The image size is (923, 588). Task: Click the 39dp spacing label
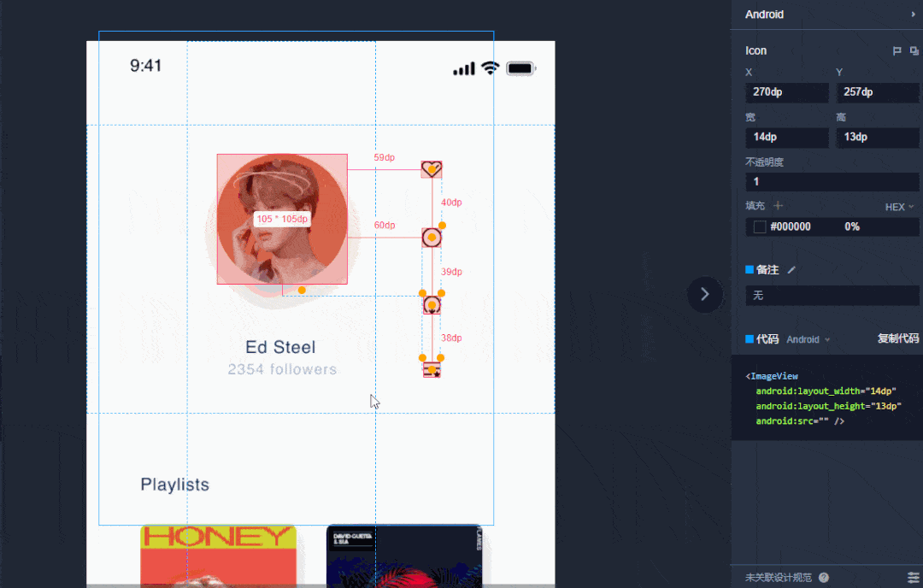[451, 272]
